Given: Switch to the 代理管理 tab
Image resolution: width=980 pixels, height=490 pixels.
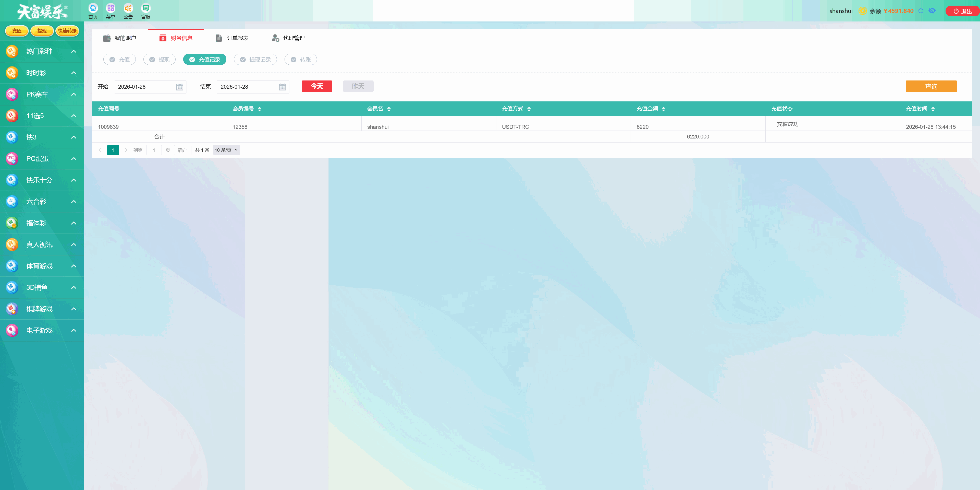Looking at the screenshot, I should (x=288, y=38).
